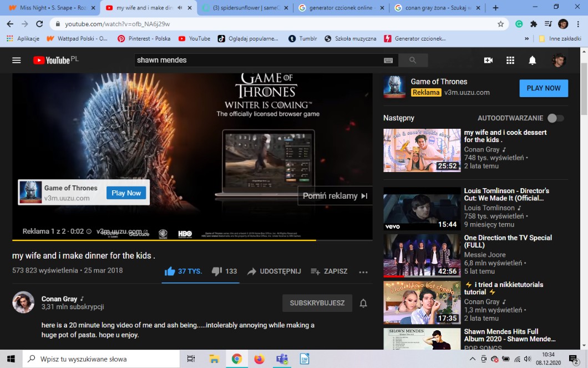The height and width of the screenshot is (368, 588).
Task: Open the YouTube apps grid
Action: (x=510, y=61)
